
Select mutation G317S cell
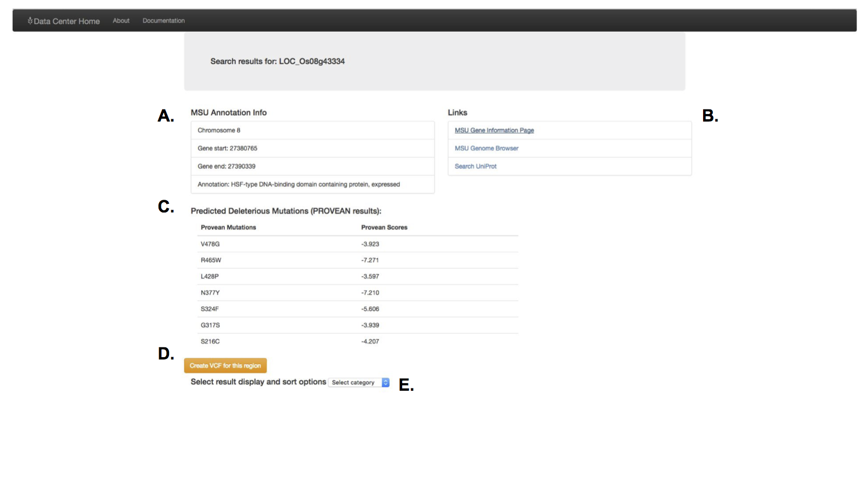[211, 325]
